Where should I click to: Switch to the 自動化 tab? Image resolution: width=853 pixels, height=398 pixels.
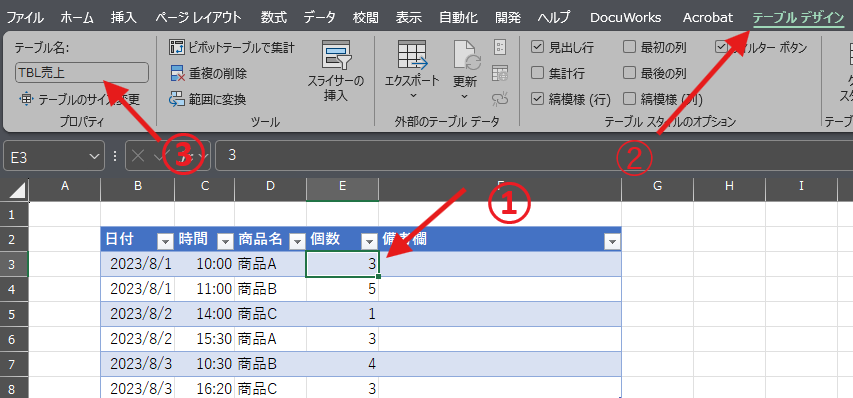pyautogui.click(x=459, y=17)
